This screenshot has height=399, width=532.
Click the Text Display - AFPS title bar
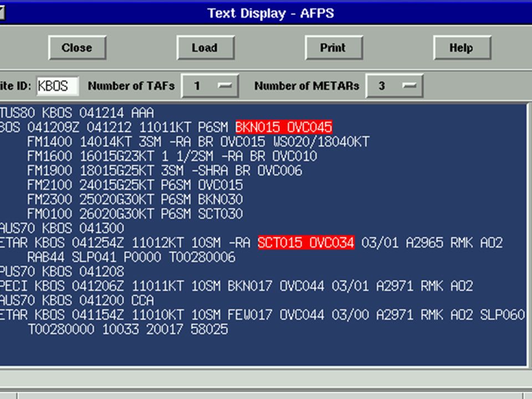click(270, 13)
